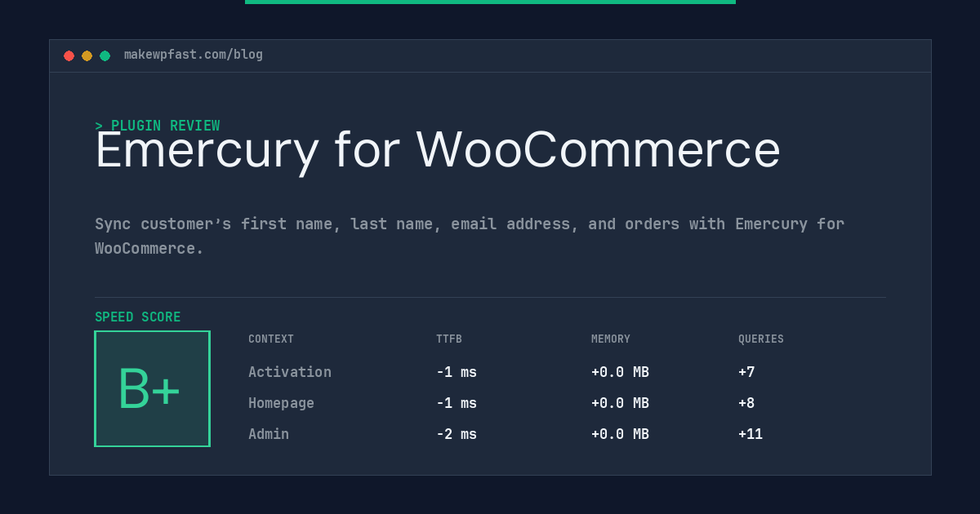This screenshot has width=980, height=514.
Task: Click Admin queries value '+11'
Action: [751, 434]
